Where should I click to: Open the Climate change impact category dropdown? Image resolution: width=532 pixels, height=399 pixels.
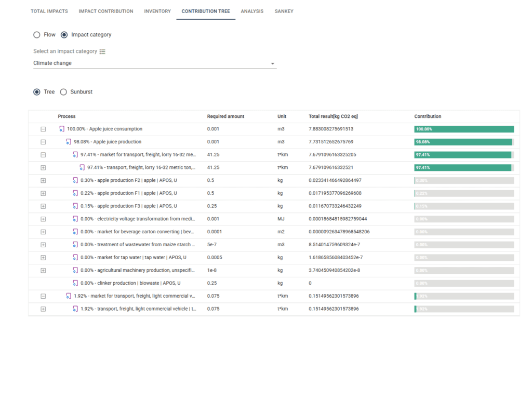coord(155,63)
